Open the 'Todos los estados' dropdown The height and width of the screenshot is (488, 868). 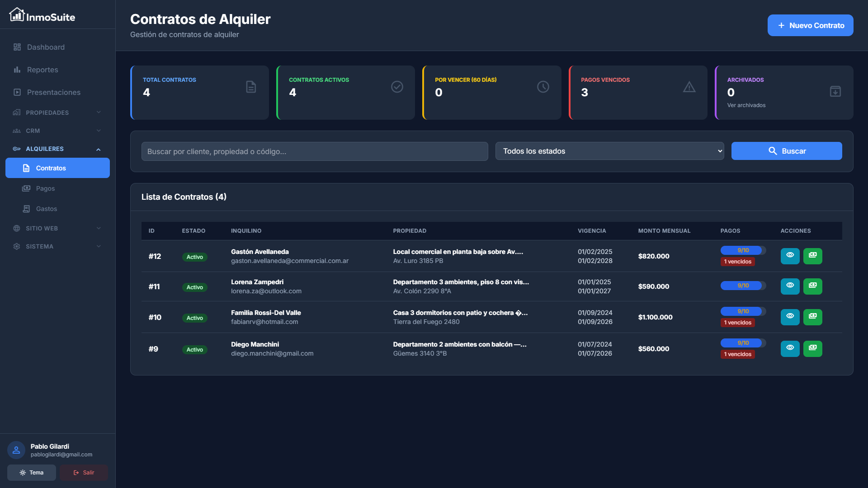point(609,151)
